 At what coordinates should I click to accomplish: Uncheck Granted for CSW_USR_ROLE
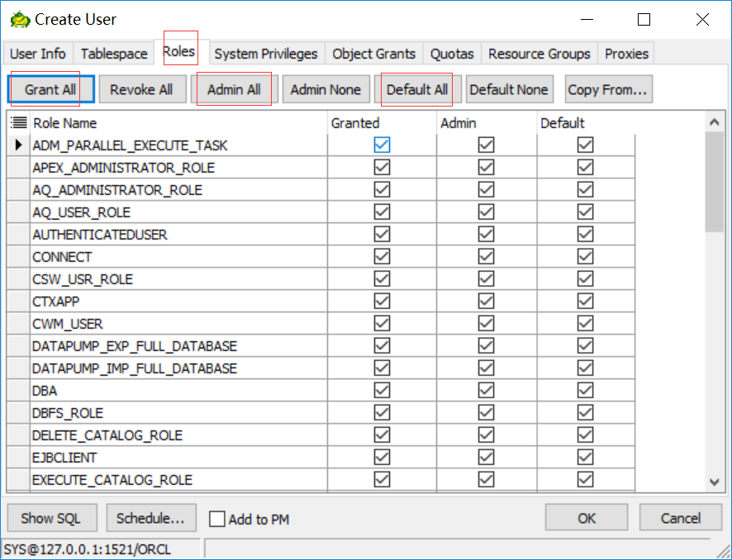point(382,278)
